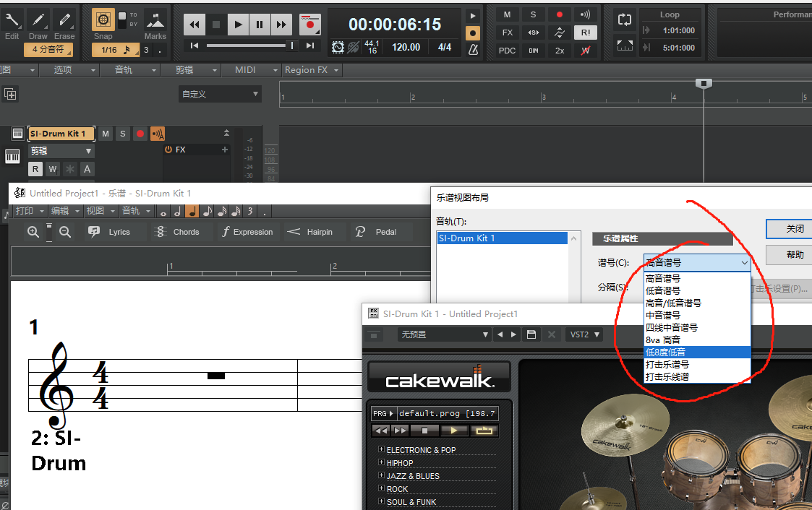Click the zoom out magnifier in staff view

coord(65,232)
